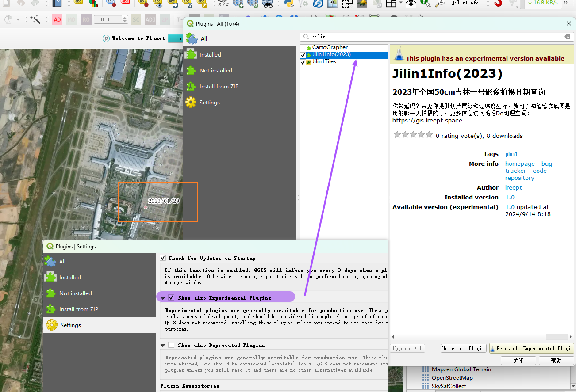
Task: Select Not installed tab in Plugins All window
Action: tap(240, 71)
